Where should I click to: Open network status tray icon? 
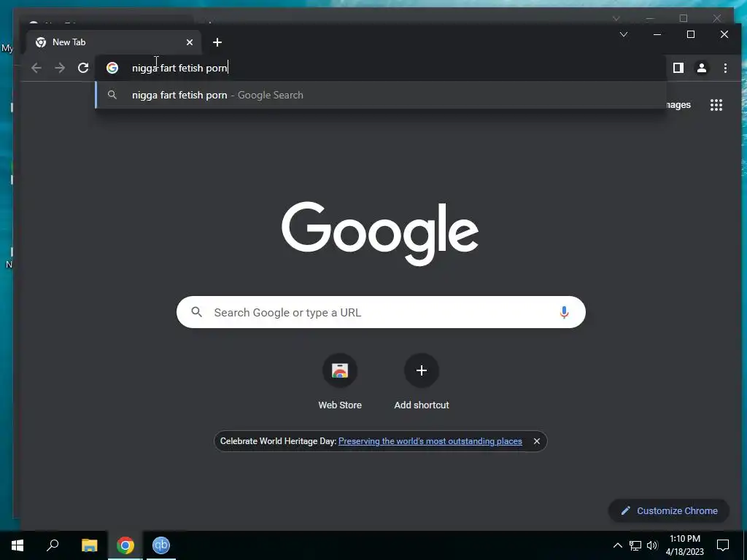point(635,545)
